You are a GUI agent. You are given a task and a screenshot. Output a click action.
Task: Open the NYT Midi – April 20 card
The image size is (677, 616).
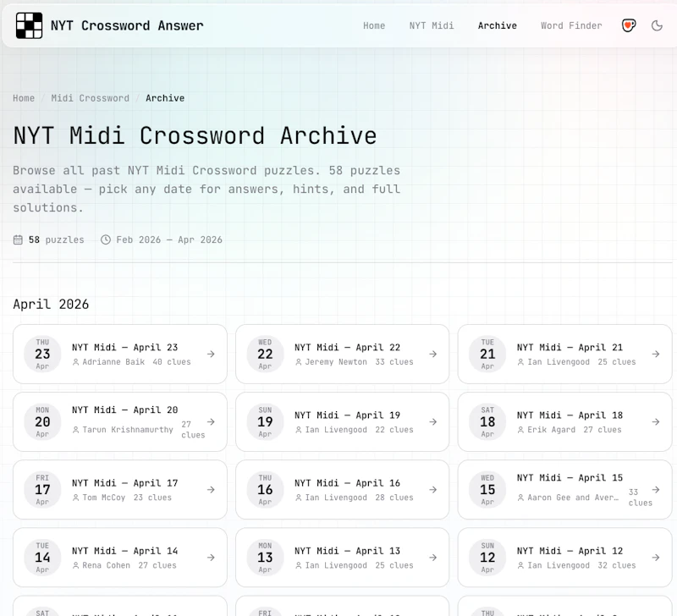120,421
